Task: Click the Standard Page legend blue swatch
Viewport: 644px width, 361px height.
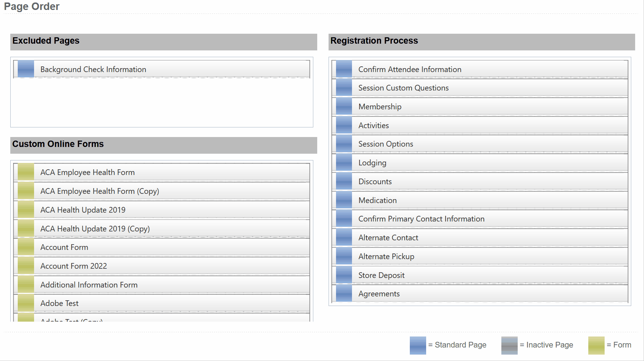Action: coord(418,345)
